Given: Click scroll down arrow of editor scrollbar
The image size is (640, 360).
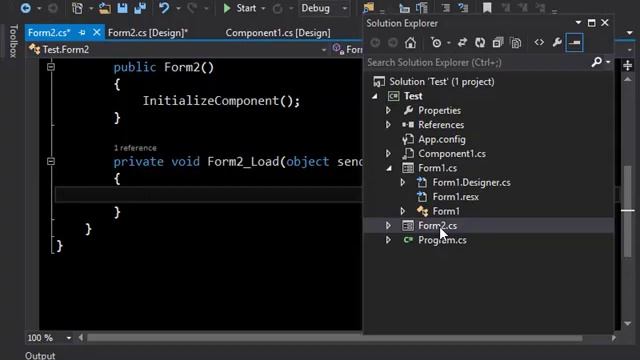Looking at the screenshot, I should point(628,323).
